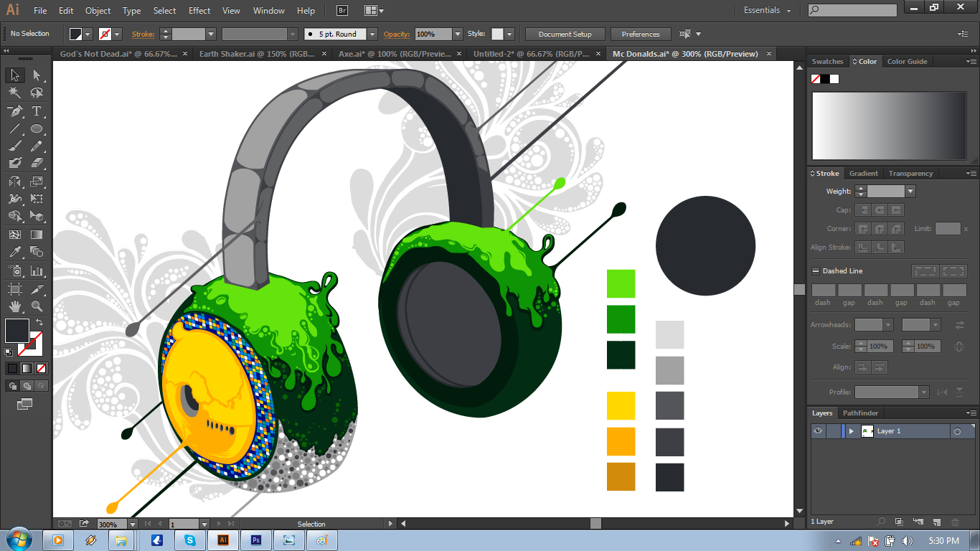Enable the Dashed Line checkbox
Image resolution: width=980 pixels, height=551 pixels.
[x=815, y=271]
